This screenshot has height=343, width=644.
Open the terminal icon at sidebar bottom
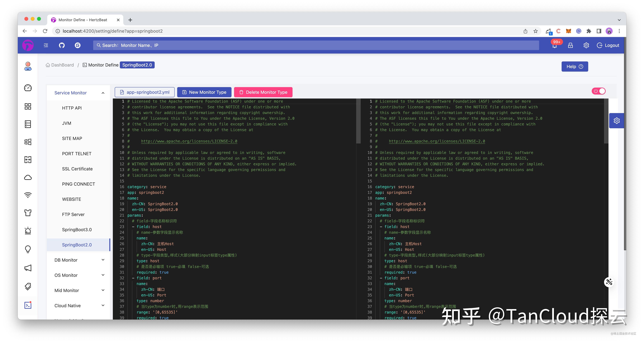(28, 305)
